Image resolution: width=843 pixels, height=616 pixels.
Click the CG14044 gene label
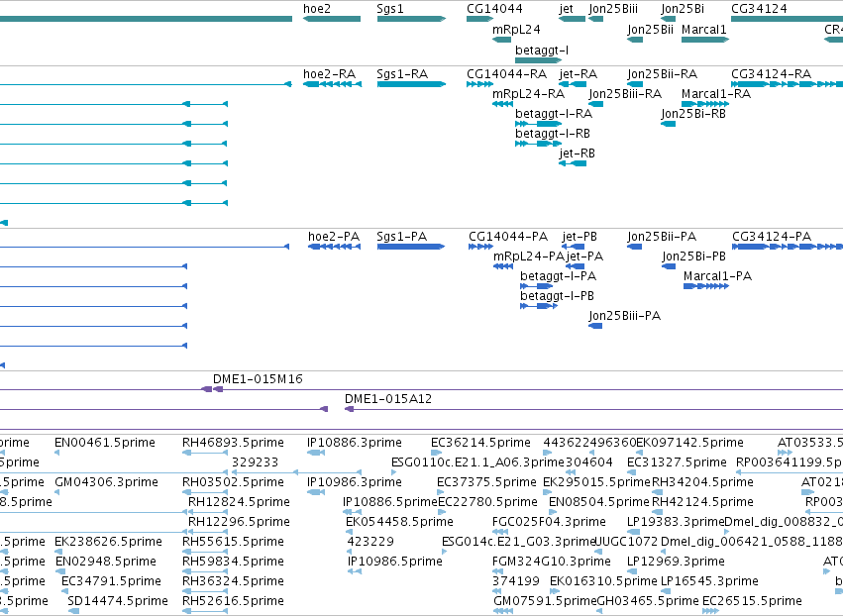pyautogui.click(x=494, y=9)
